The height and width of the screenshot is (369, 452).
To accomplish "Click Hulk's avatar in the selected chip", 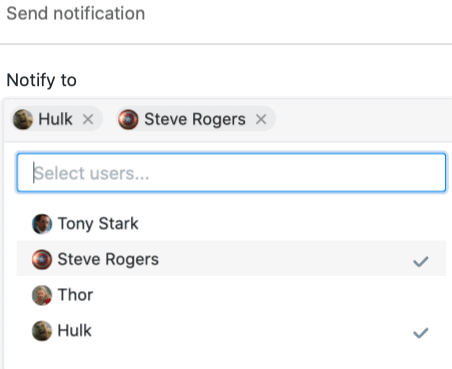I will point(23,119).
